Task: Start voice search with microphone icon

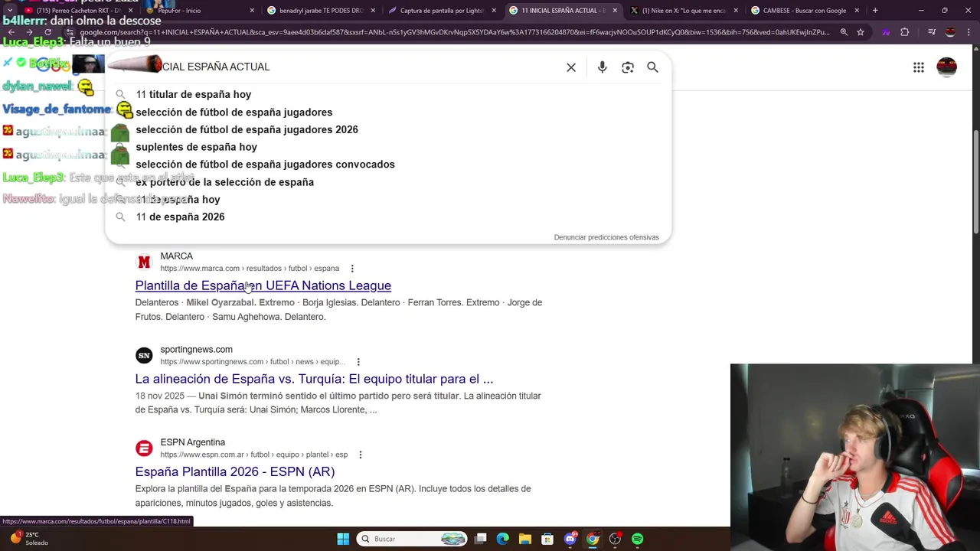Action: coord(603,67)
